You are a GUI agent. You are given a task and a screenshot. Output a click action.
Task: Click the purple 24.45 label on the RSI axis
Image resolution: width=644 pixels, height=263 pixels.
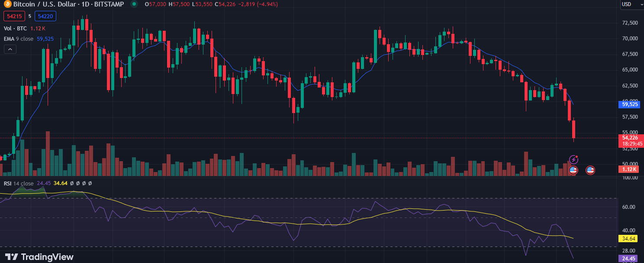tap(628, 259)
